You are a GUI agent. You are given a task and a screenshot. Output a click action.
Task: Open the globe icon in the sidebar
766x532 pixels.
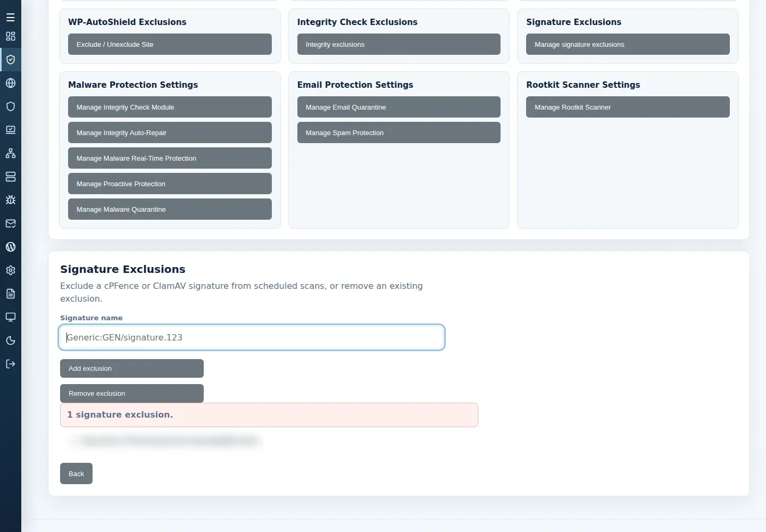[x=11, y=83]
